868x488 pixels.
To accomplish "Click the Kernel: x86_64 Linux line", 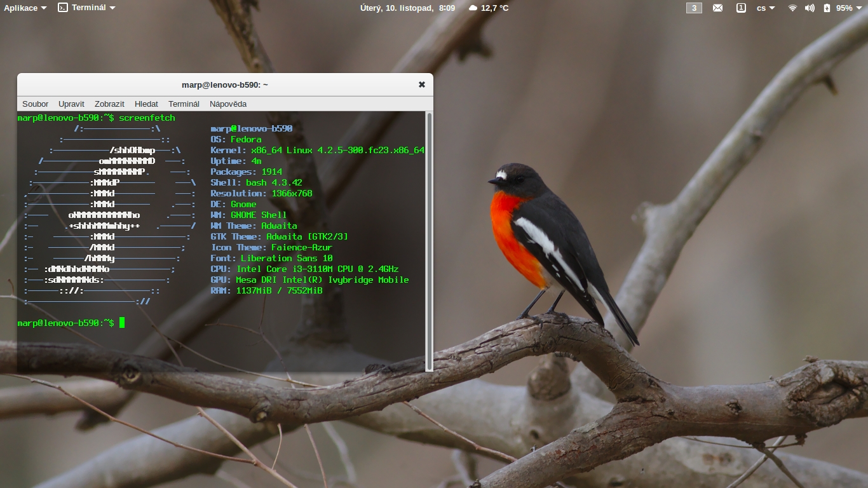I will [x=317, y=150].
